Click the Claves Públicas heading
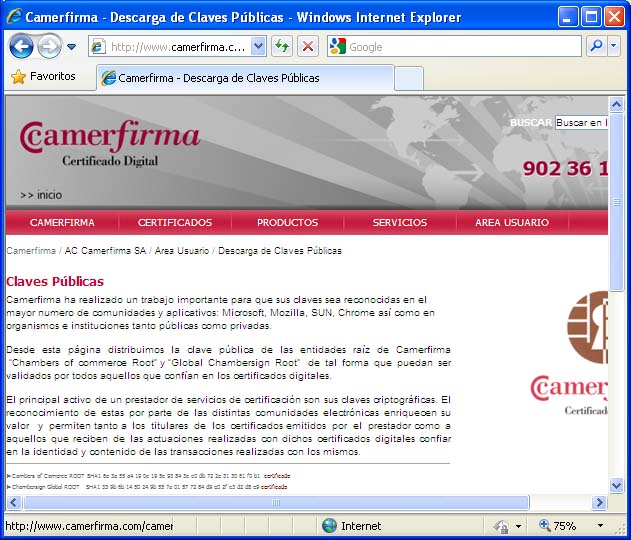Viewport: 631px width, 540px height. coord(55,281)
